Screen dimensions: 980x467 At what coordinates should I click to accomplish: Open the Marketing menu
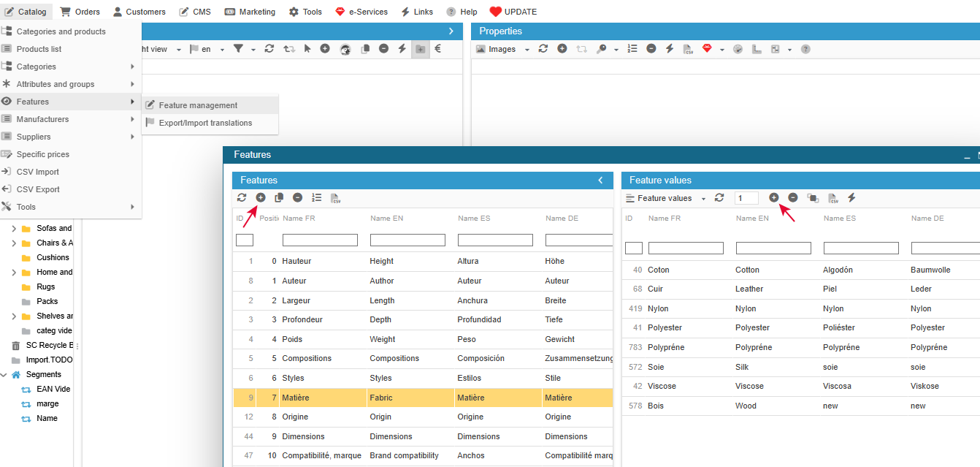click(x=250, y=12)
